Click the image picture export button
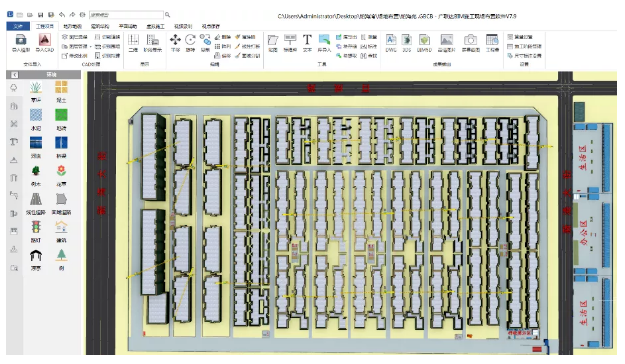625x364 pixels. 446,40
